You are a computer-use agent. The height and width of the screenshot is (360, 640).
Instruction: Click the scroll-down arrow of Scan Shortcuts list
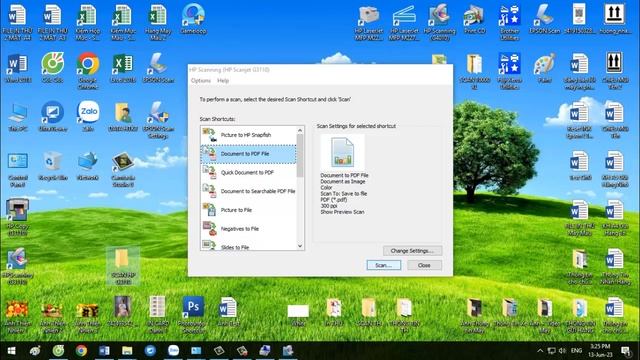coord(300,246)
